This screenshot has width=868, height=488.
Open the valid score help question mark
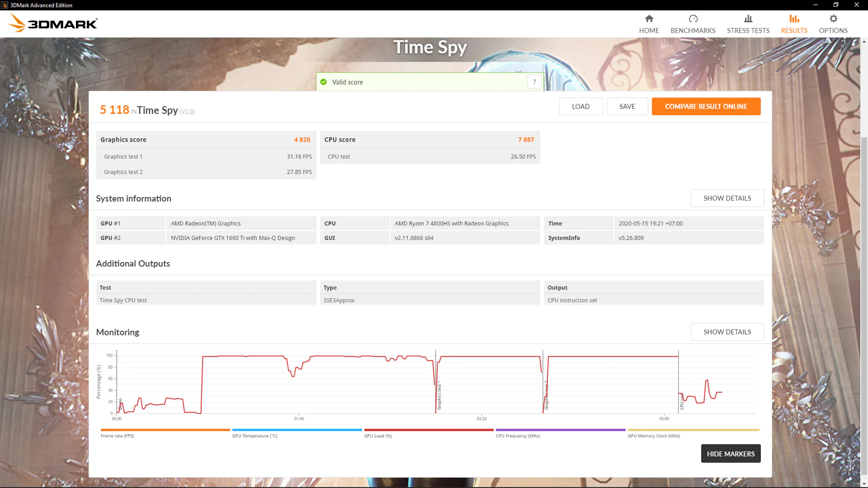(534, 82)
